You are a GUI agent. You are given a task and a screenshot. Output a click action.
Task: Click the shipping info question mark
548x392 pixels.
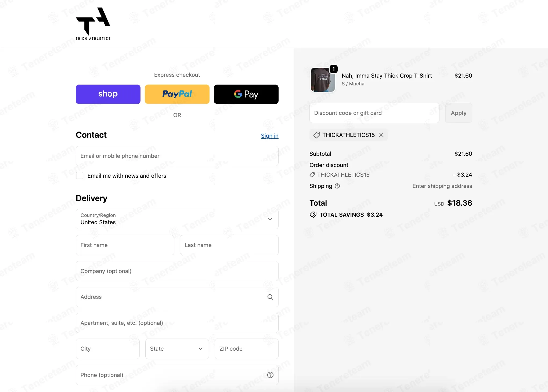(337, 186)
